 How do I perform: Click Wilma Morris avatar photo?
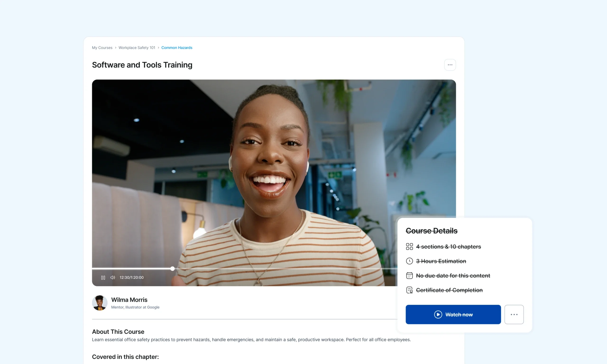point(100,303)
